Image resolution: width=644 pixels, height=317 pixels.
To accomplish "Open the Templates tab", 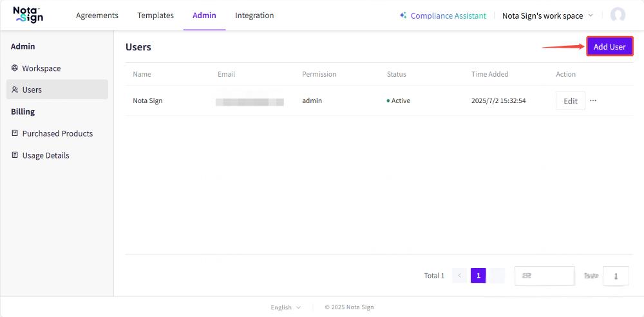I will click(x=155, y=15).
